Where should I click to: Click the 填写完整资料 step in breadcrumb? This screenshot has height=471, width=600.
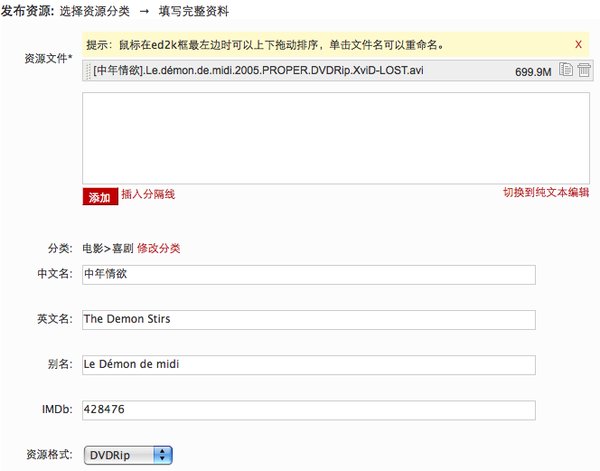194,11
